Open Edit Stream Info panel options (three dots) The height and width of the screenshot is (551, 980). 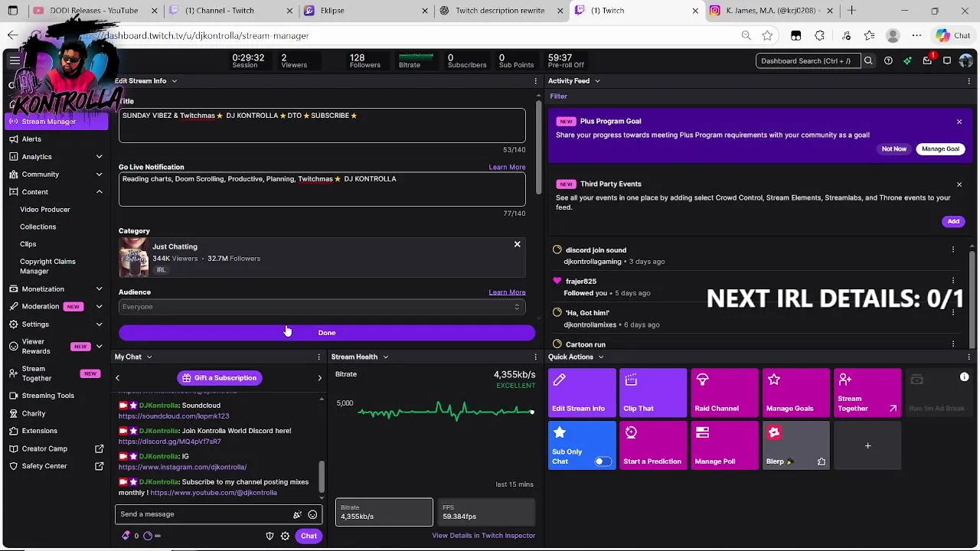536,81
